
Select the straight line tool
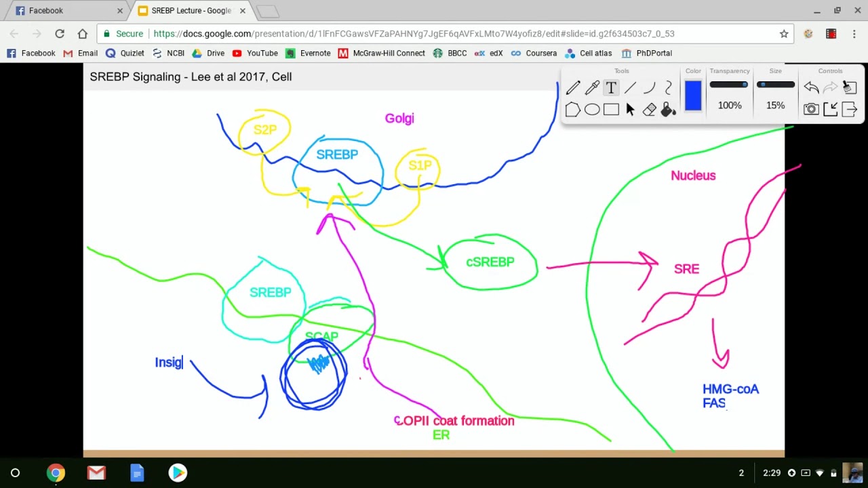(630, 87)
